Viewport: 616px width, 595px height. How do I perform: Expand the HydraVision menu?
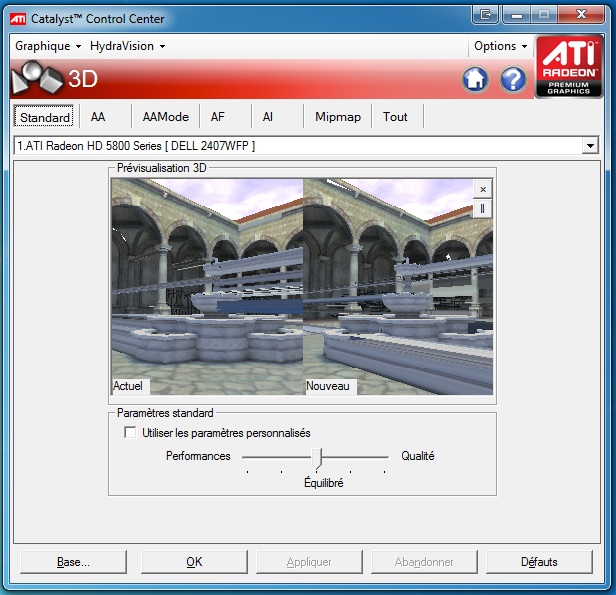click(127, 46)
